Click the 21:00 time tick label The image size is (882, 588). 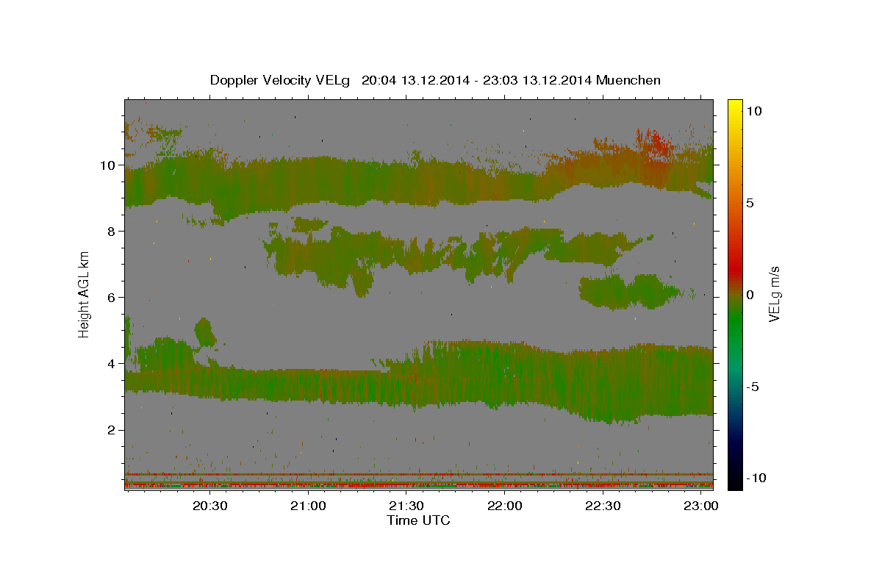(x=309, y=506)
